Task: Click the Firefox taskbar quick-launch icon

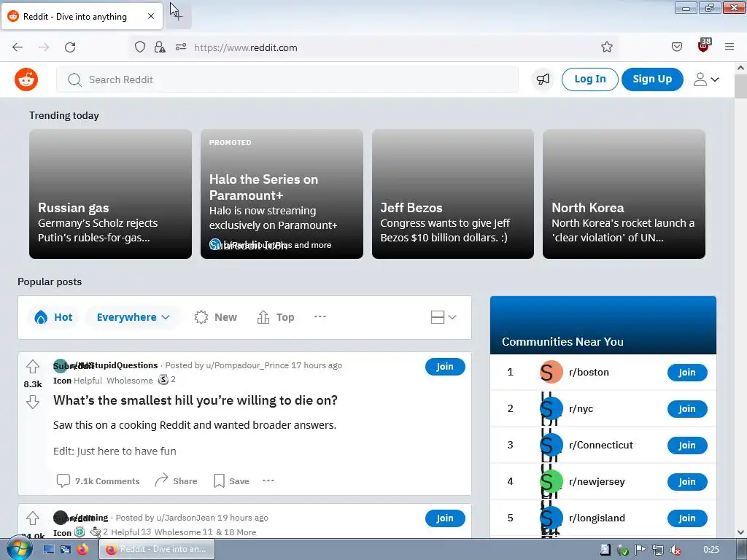Action: 83,550
